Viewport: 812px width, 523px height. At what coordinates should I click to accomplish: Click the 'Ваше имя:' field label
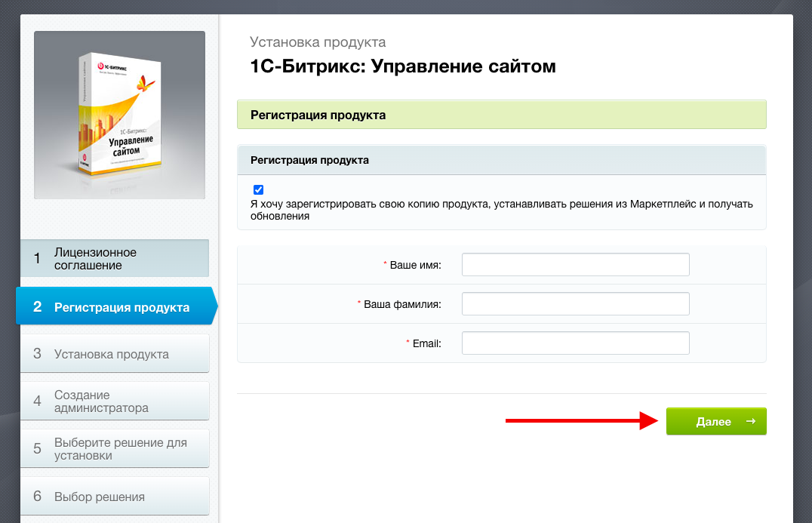coord(415,265)
